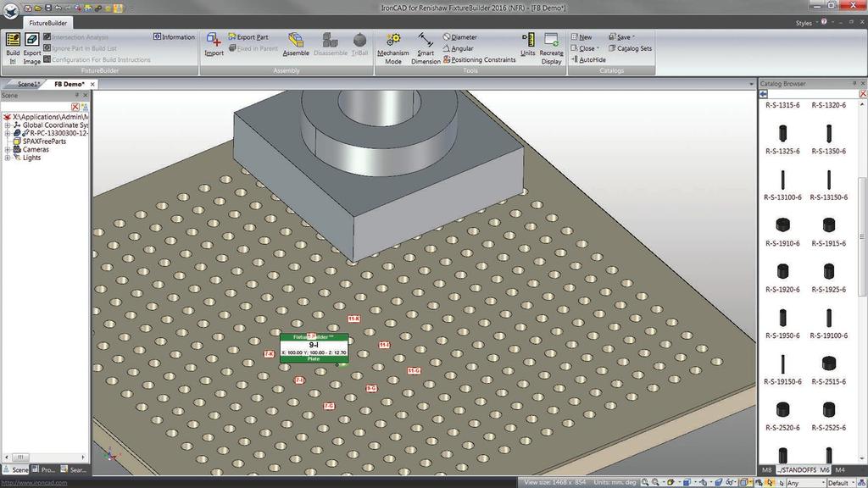
Task: Click Export Part in Assembly group
Action: click(248, 36)
